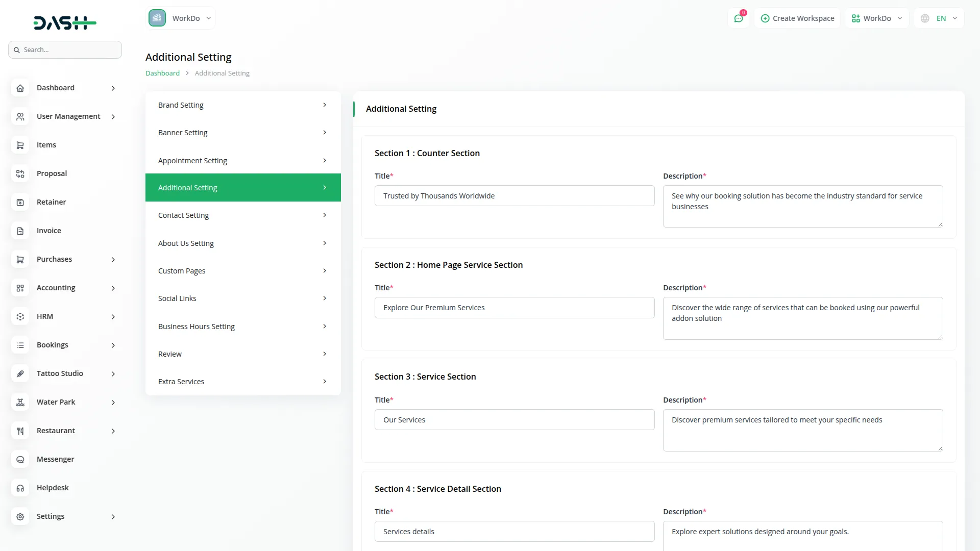The width and height of the screenshot is (980, 551).
Task: Click the DASH logo
Action: tap(65, 23)
